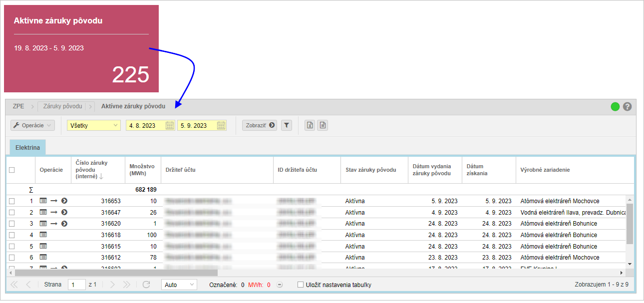Screen dimensions: 644x303
Task: Enable 'Uložiť nastavenia tabuľky' checkbox
Action: click(x=301, y=285)
